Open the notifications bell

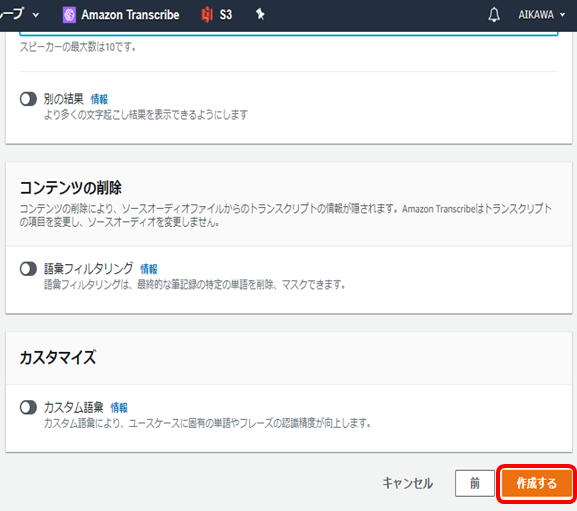point(494,15)
